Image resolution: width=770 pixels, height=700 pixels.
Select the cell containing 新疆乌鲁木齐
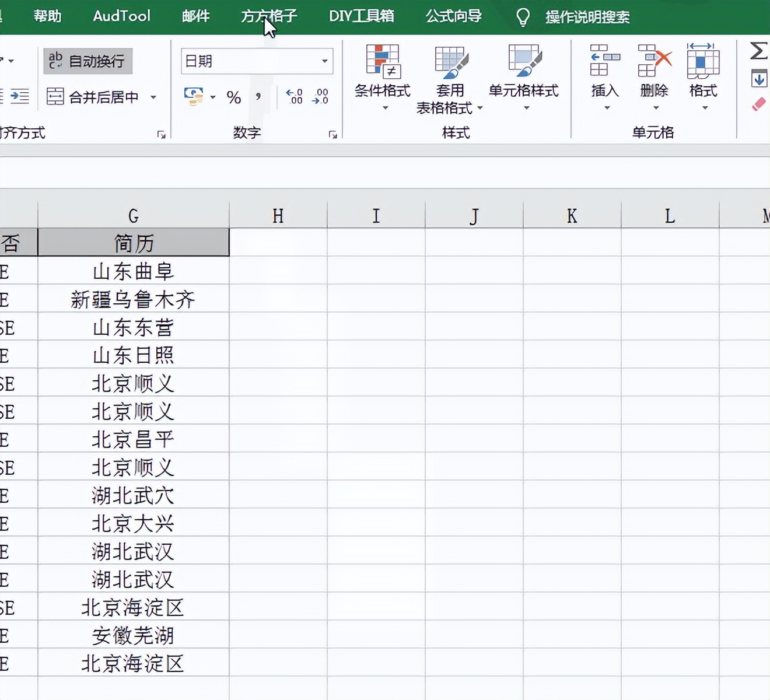pos(133,299)
